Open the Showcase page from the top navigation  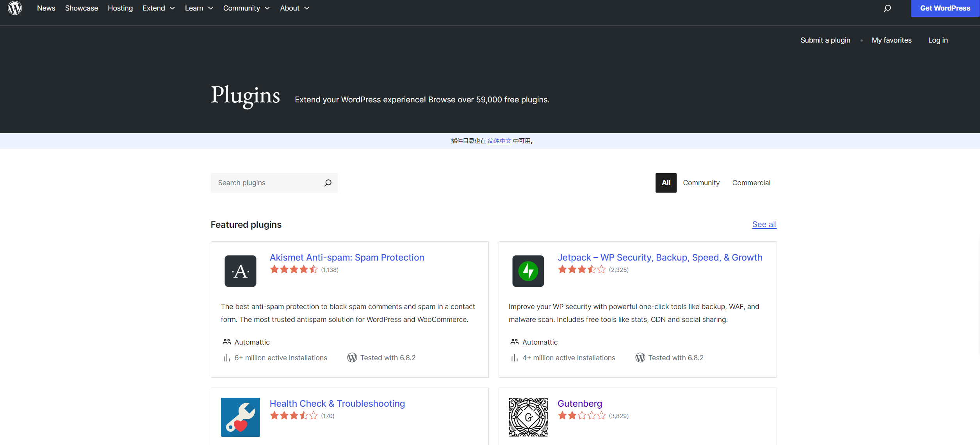(x=81, y=8)
